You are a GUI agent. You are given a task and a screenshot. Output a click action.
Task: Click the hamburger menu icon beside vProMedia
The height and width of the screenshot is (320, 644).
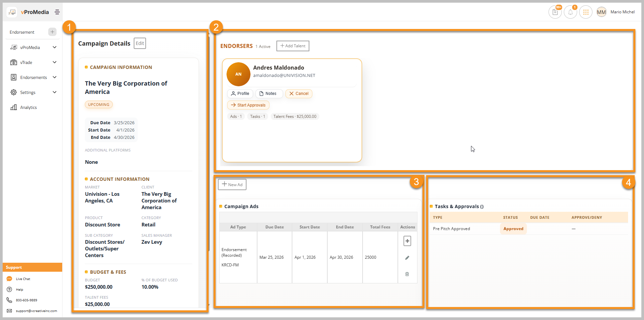[x=57, y=12]
